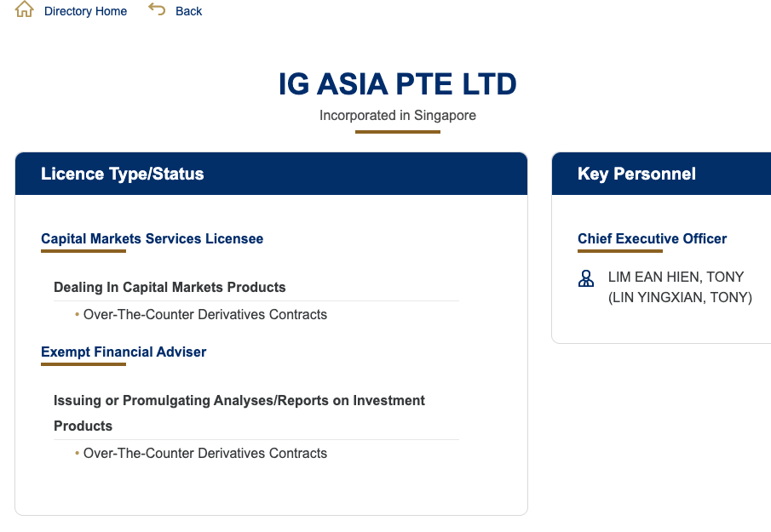
Task: Click the alias (LIN YINGXIAN, TONY)
Action: pyautogui.click(x=680, y=298)
